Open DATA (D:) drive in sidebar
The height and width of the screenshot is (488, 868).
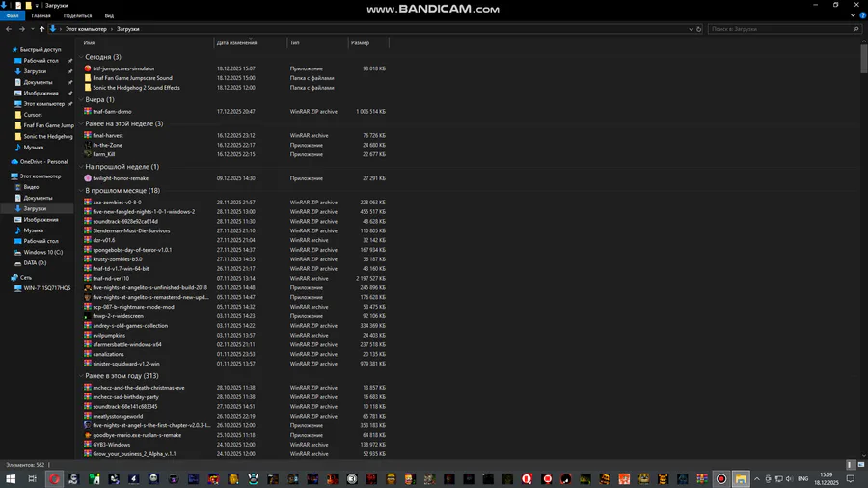click(35, 263)
